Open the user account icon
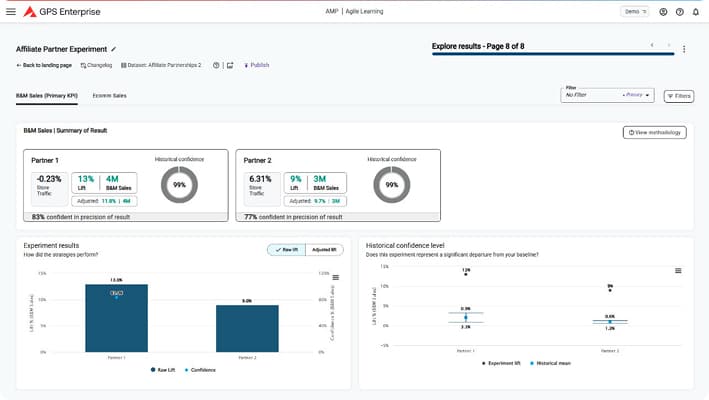Screen dimensions: 709x400 (663, 12)
